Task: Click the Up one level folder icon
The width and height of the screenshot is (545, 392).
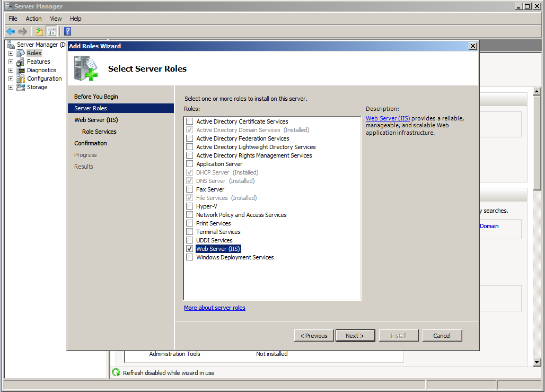Action: (x=39, y=32)
